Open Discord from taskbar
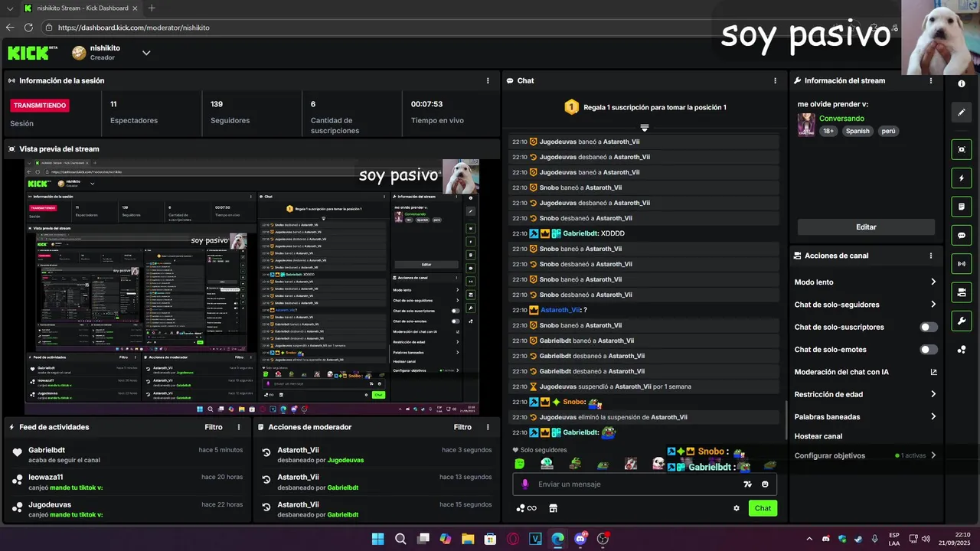 [580, 539]
